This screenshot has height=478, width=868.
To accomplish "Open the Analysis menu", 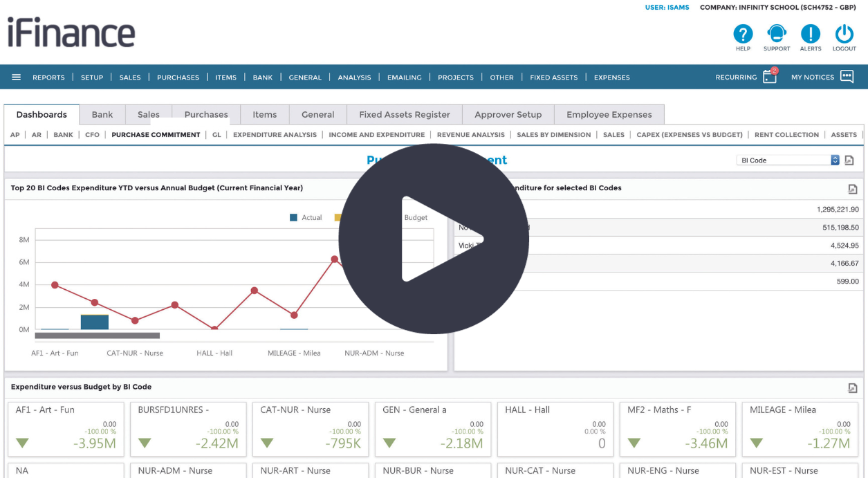I will 354,77.
